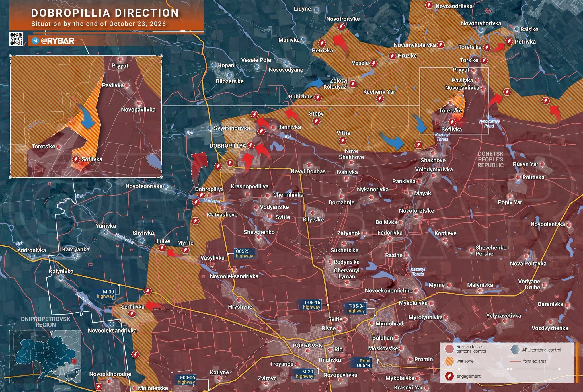Viewport: 583px width, 392px height.
Task: Click the engagement icon at Vesele
Action: pyautogui.click(x=374, y=63)
